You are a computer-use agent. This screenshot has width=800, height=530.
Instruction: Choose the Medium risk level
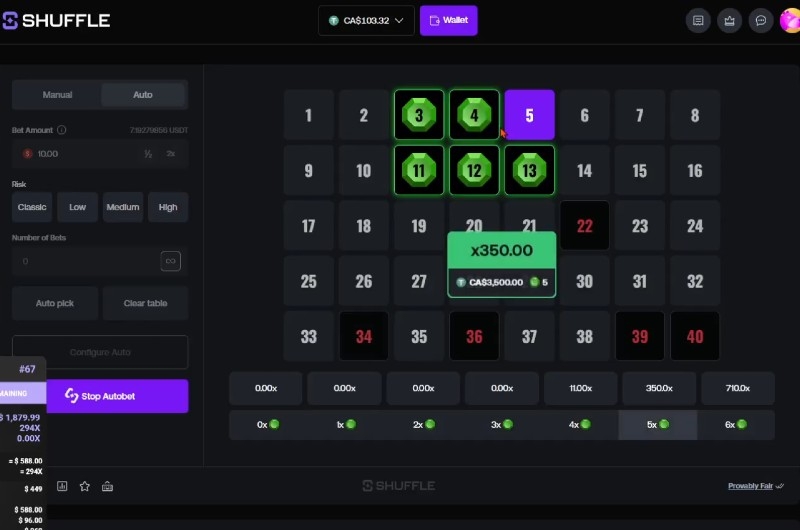[x=123, y=207]
